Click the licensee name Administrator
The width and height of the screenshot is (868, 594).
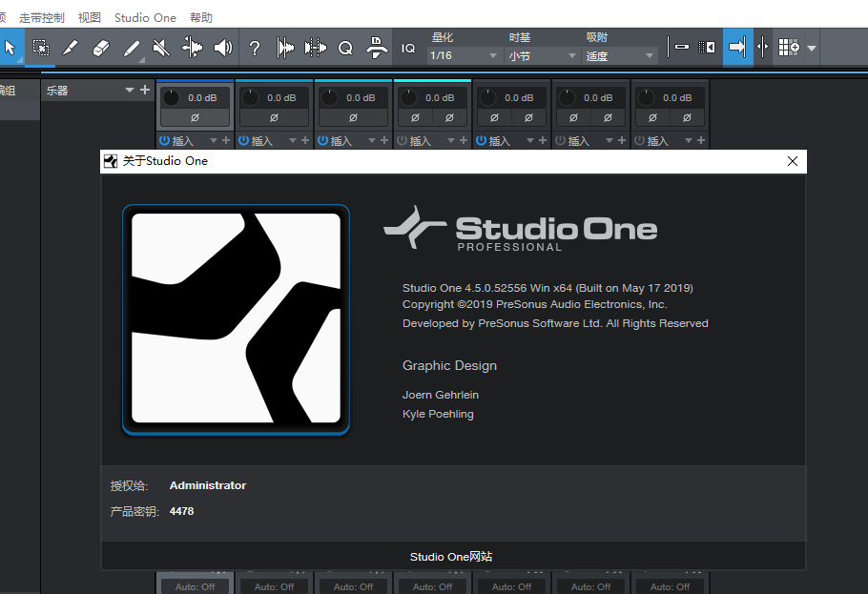click(208, 485)
